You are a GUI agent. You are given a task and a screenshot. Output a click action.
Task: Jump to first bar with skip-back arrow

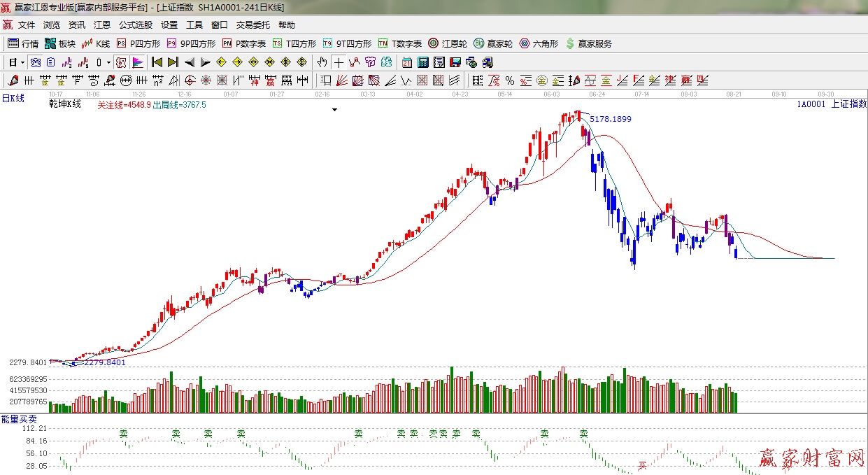coord(157,62)
